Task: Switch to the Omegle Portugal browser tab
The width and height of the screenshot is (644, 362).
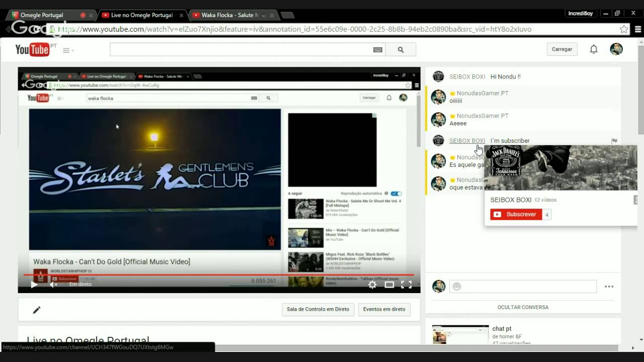Action: pos(48,15)
